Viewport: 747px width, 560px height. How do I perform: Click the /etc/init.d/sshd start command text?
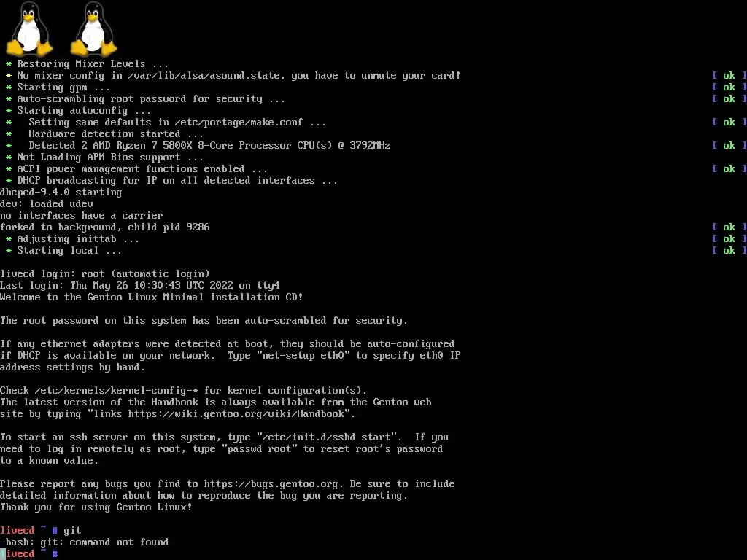click(x=329, y=437)
